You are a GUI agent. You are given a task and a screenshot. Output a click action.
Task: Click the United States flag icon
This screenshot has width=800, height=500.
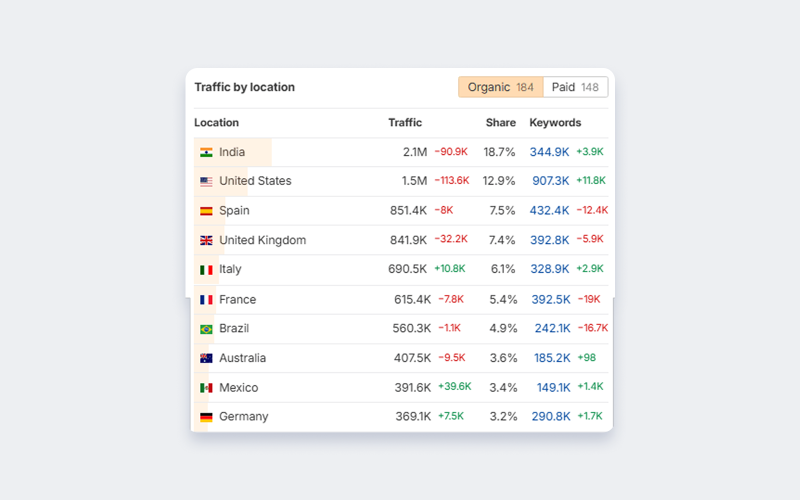pos(206,182)
